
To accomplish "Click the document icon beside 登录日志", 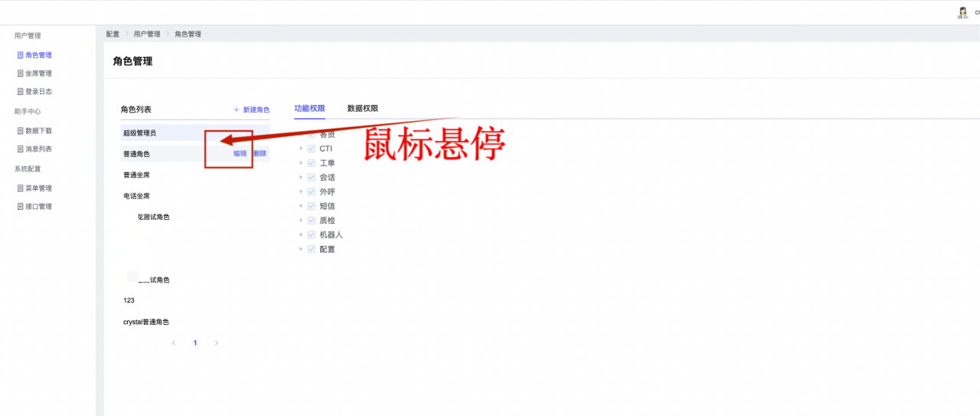I will (x=21, y=92).
